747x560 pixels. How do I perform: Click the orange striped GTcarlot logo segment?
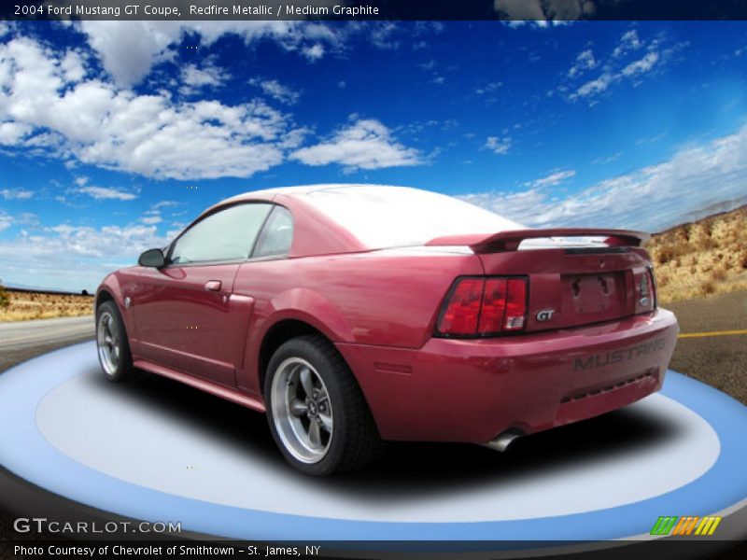[684, 525]
